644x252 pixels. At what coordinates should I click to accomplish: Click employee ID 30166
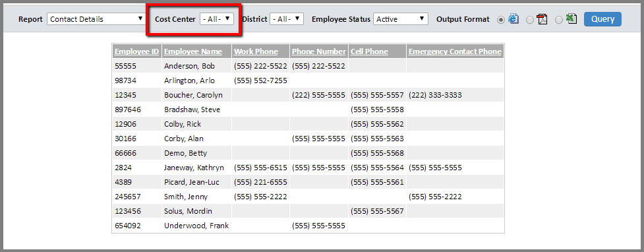click(x=125, y=139)
